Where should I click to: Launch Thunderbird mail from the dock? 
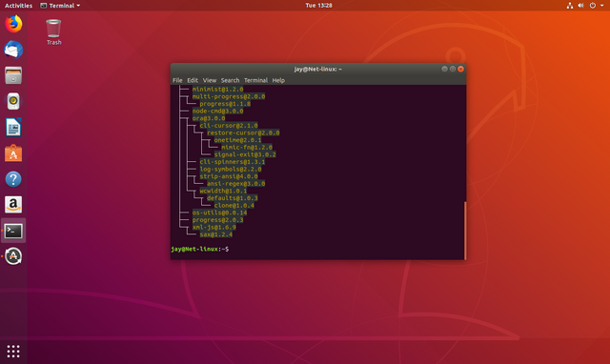pyautogui.click(x=13, y=50)
